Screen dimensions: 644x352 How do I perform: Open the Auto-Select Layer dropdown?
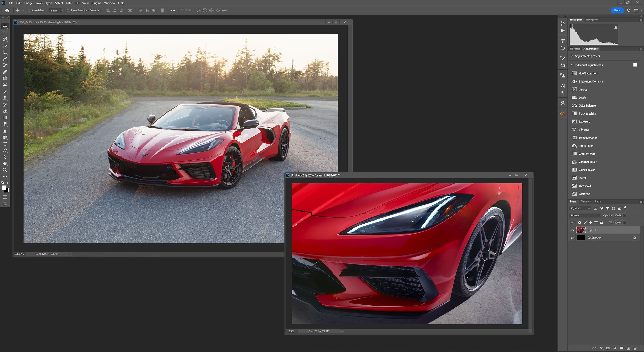point(56,11)
